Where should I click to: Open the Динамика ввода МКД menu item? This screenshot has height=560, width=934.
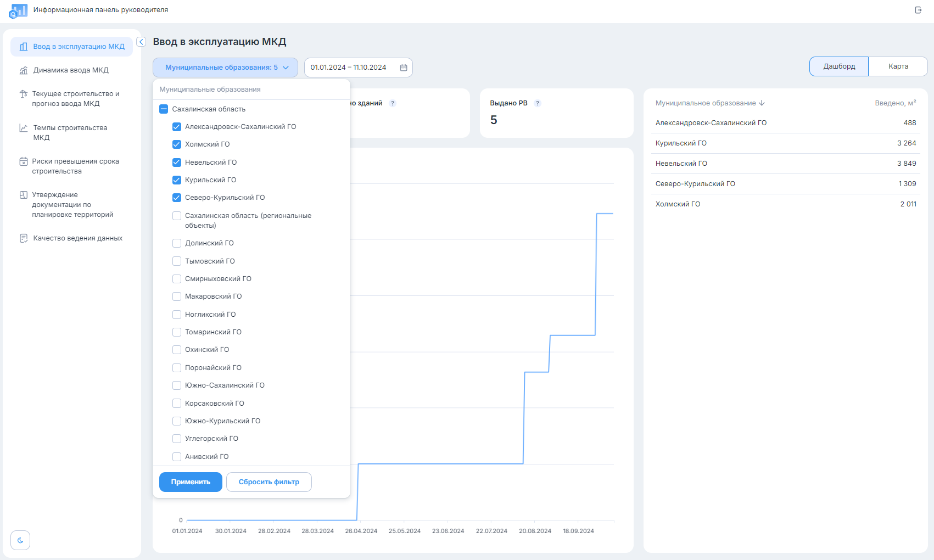click(72, 70)
